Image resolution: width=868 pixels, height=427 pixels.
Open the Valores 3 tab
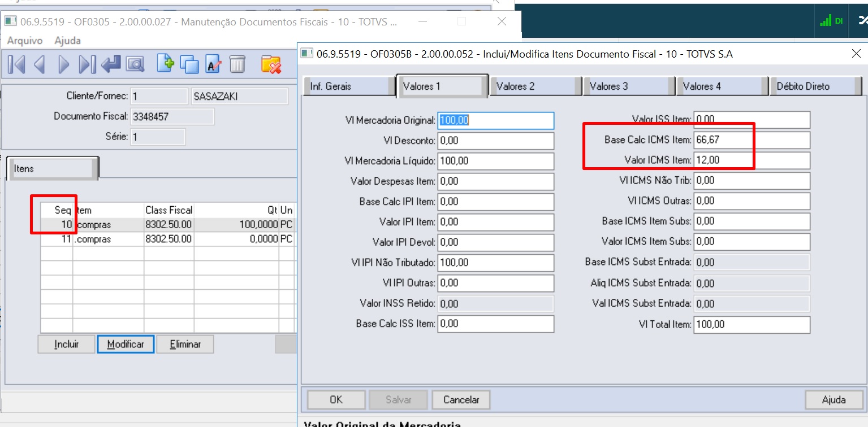coord(628,86)
